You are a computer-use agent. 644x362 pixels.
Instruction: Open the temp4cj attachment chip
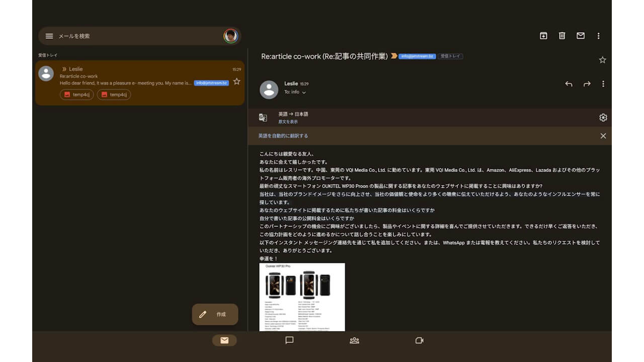click(x=77, y=95)
